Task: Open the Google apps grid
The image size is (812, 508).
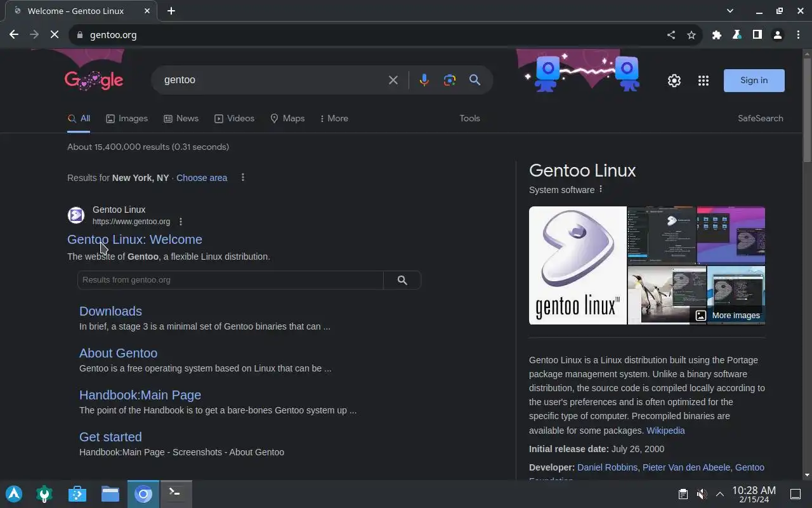Action: coord(704,81)
